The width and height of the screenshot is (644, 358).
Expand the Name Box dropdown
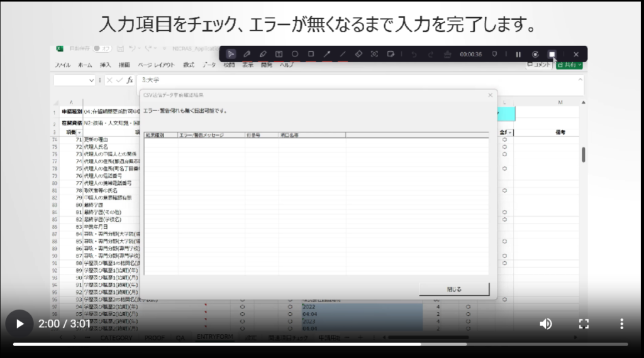coord(91,80)
